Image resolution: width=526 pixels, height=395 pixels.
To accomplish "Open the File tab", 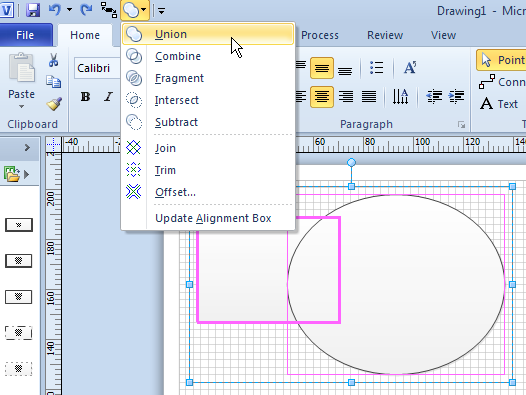I will pyautogui.click(x=25, y=35).
